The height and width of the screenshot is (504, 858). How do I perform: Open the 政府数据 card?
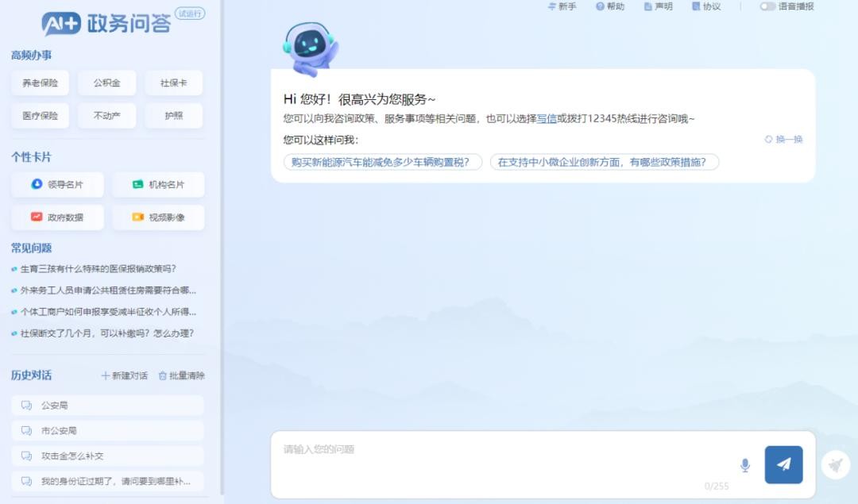(57, 217)
